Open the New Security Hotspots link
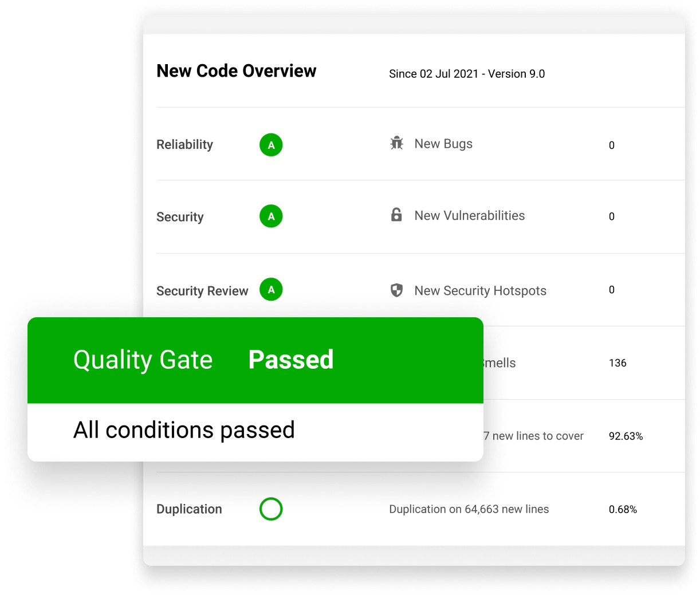 pos(480,291)
